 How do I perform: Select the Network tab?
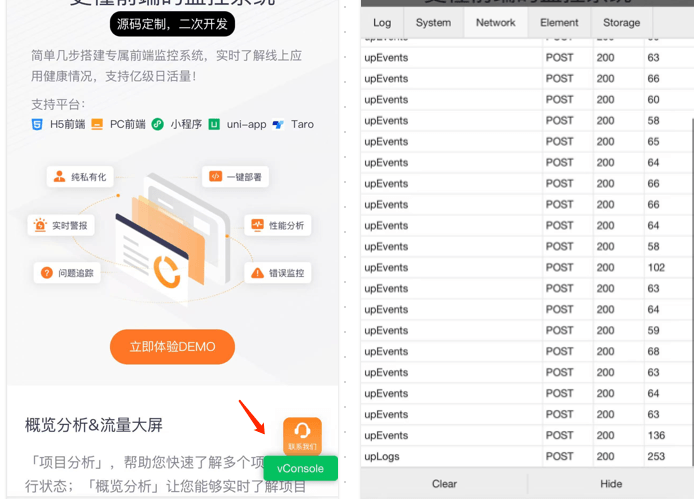click(496, 23)
